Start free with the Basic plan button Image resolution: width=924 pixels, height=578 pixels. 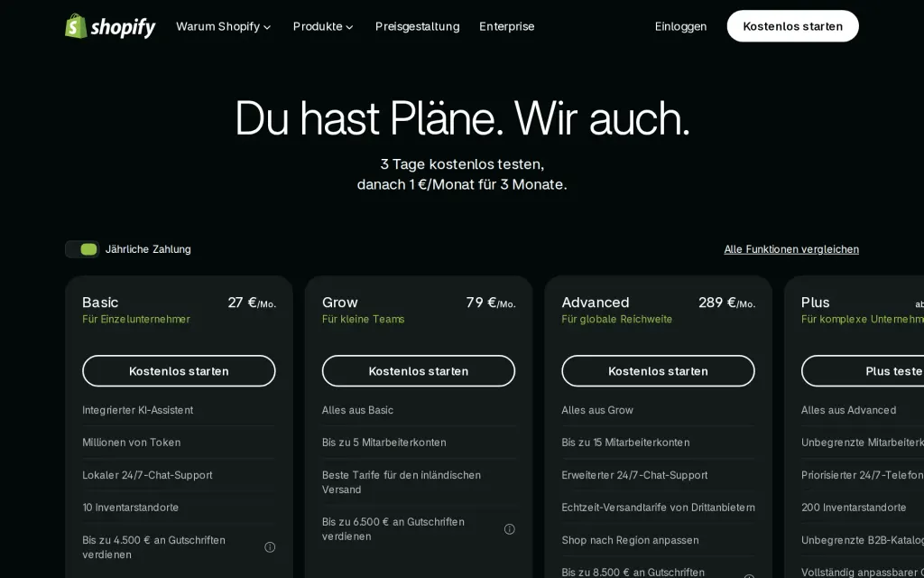180,371
